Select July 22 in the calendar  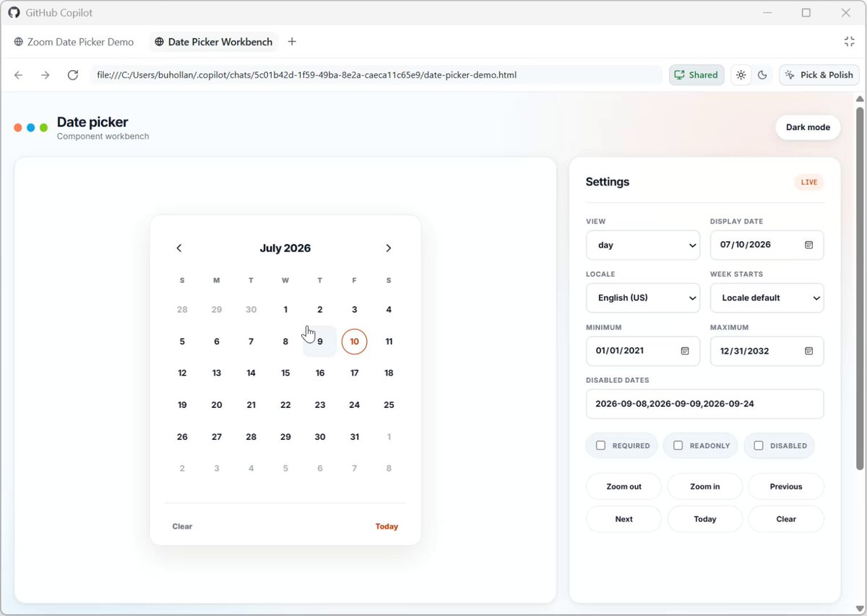coord(285,405)
